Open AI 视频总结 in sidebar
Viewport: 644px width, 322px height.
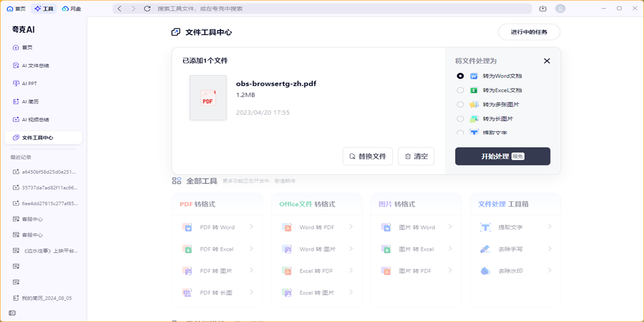35,120
